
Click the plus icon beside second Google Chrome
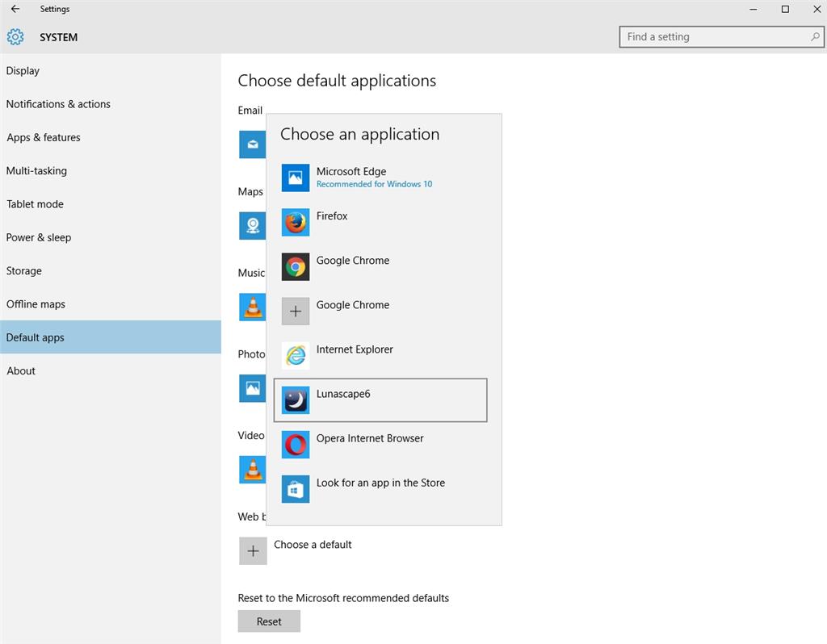(296, 311)
